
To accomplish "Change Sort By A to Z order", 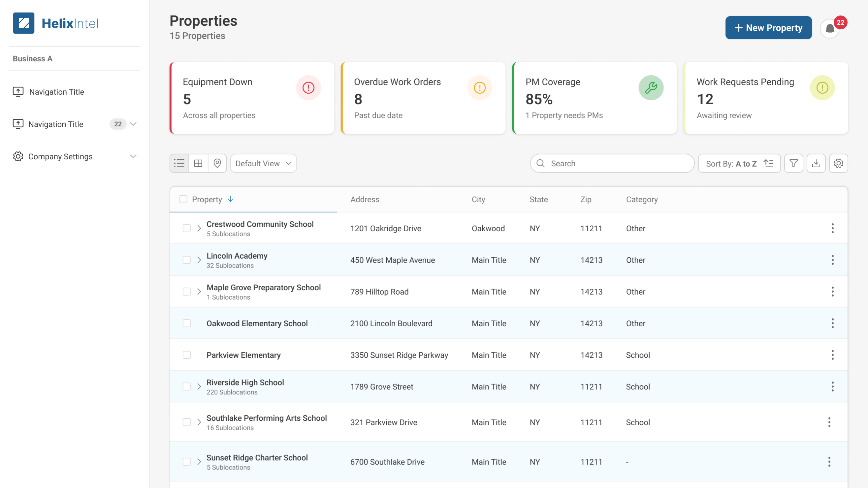I will (x=739, y=163).
